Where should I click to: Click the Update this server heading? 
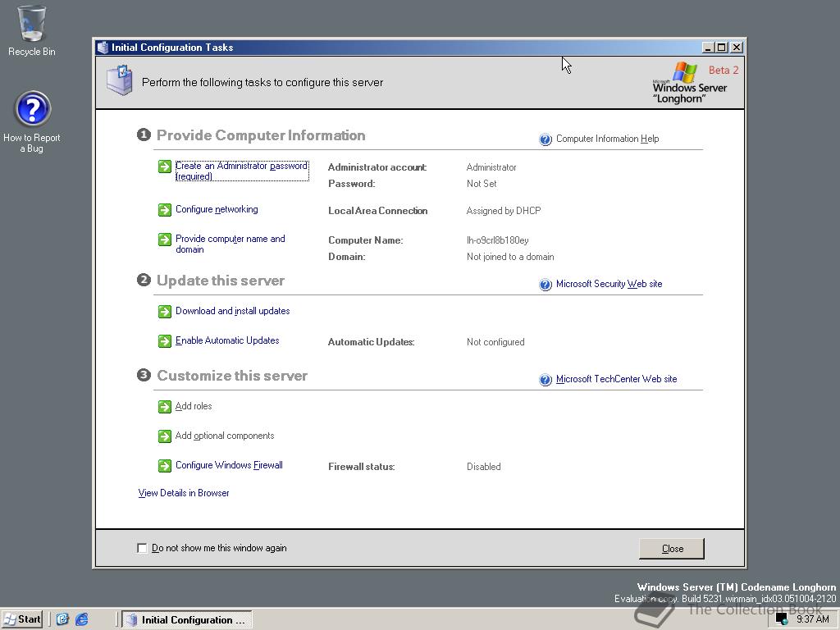[x=220, y=281]
